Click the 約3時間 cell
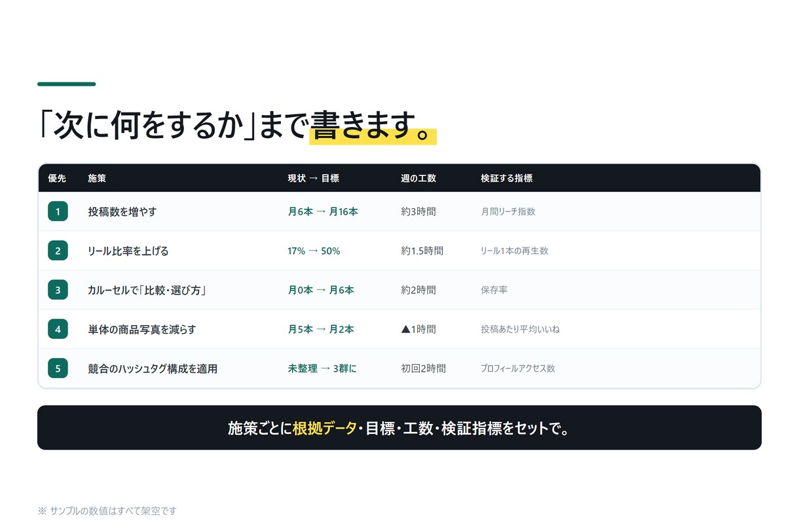 (x=418, y=211)
